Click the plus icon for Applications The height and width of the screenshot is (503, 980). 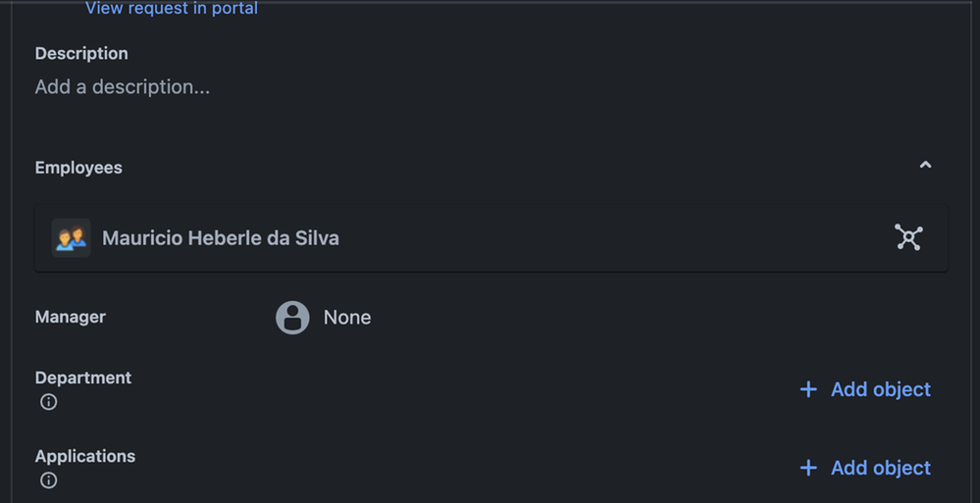(808, 468)
